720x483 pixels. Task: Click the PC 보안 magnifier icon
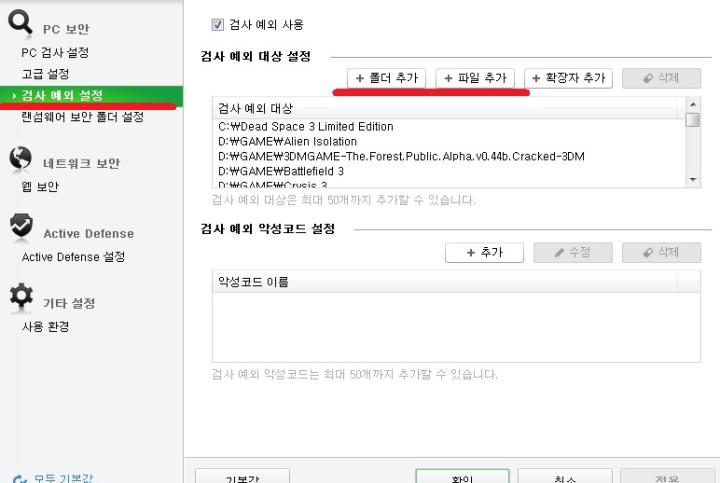[x=20, y=22]
